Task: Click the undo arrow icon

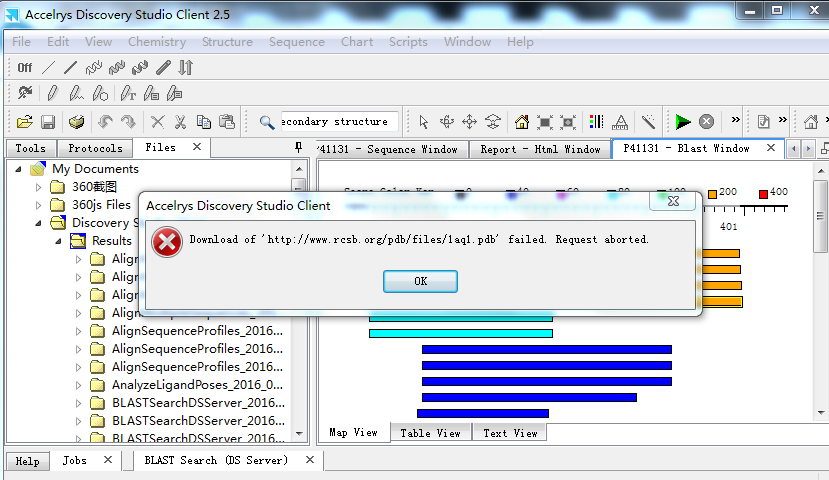Action: [105, 122]
